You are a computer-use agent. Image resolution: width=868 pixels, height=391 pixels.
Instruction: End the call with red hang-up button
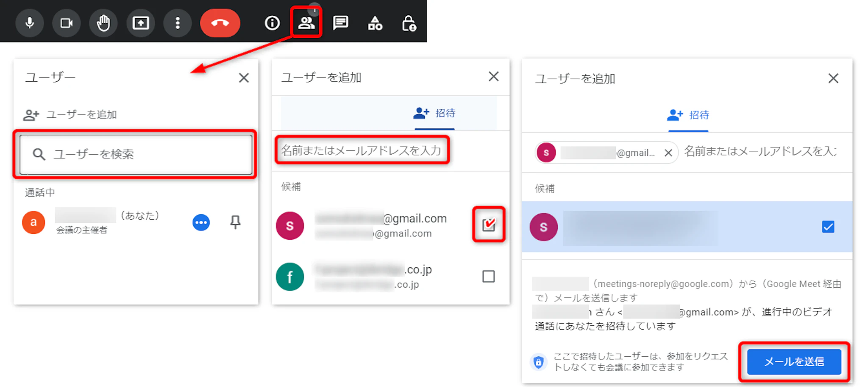[220, 23]
